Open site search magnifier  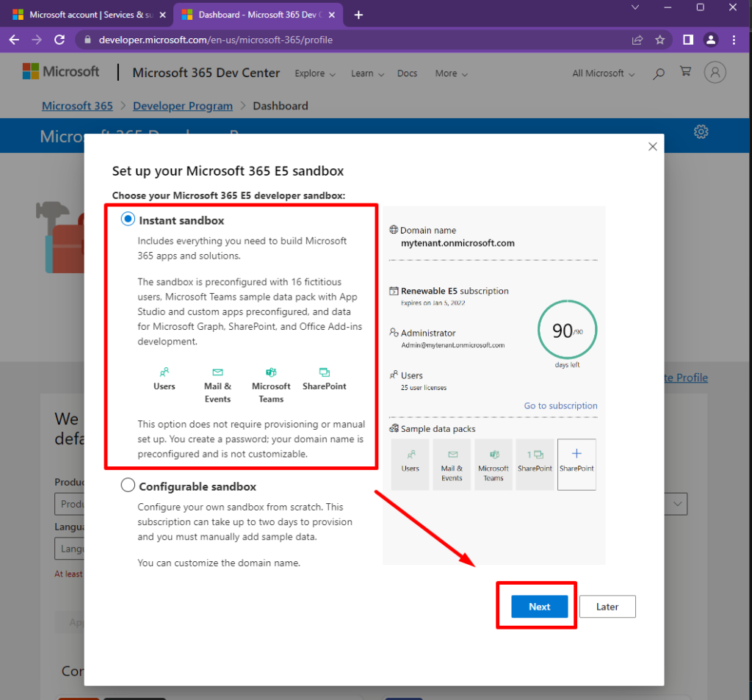tap(659, 73)
